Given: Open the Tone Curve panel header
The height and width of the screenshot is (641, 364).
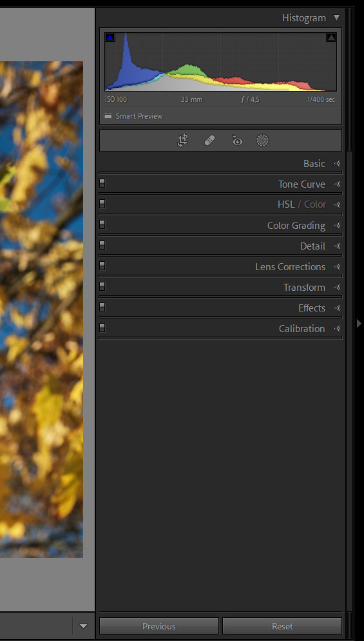Looking at the screenshot, I should pos(302,184).
